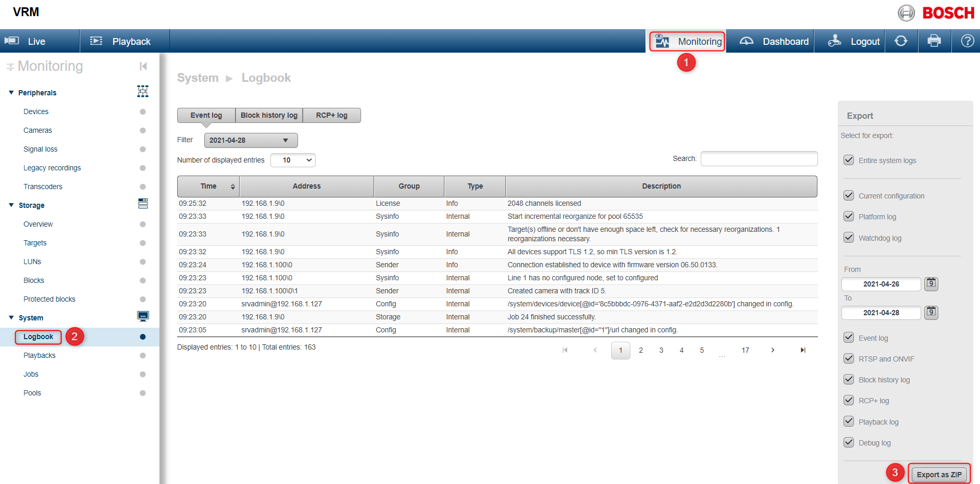The image size is (980, 484).
Task: Disable the Watchdog log checkbox
Action: [849, 238]
